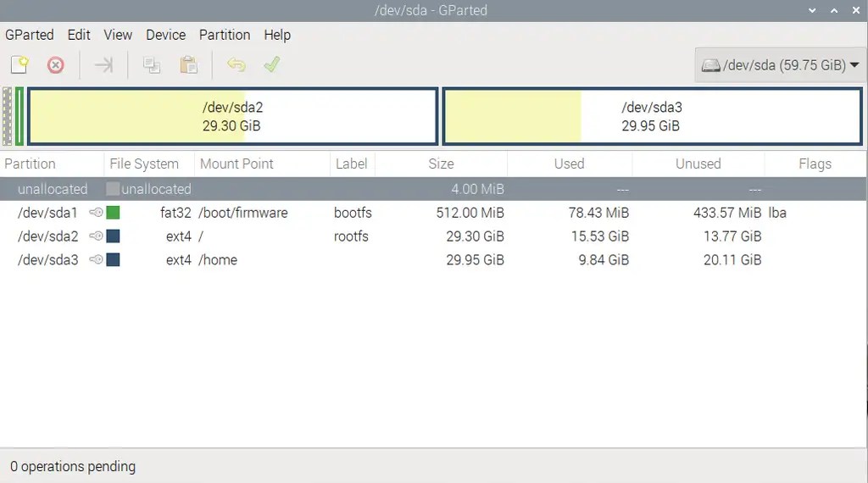Select the /dev/sda2 block in disk map

pyautogui.click(x=232, y=117)
